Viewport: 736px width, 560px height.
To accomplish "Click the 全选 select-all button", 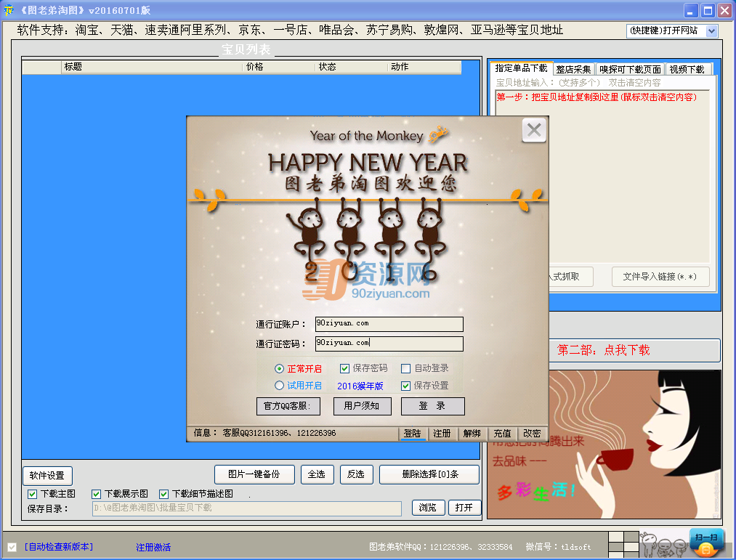I will (317, 474).
